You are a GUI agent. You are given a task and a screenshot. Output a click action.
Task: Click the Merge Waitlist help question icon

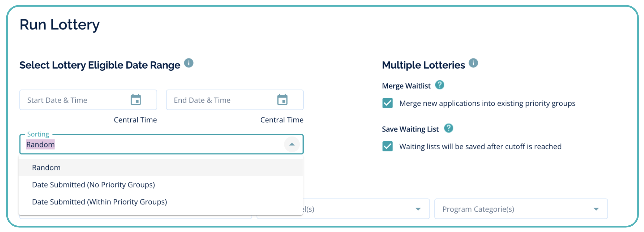[439, 85]
